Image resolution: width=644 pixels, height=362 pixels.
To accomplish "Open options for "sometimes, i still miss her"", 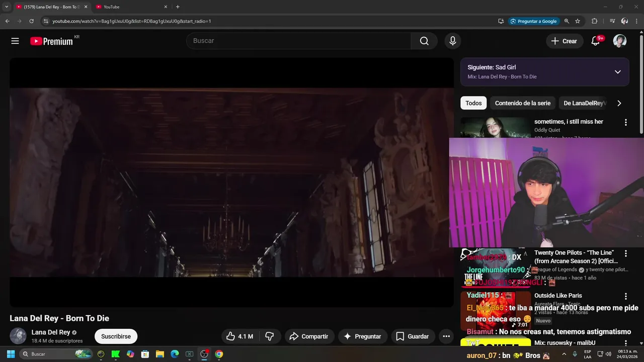I will point(626,122).
